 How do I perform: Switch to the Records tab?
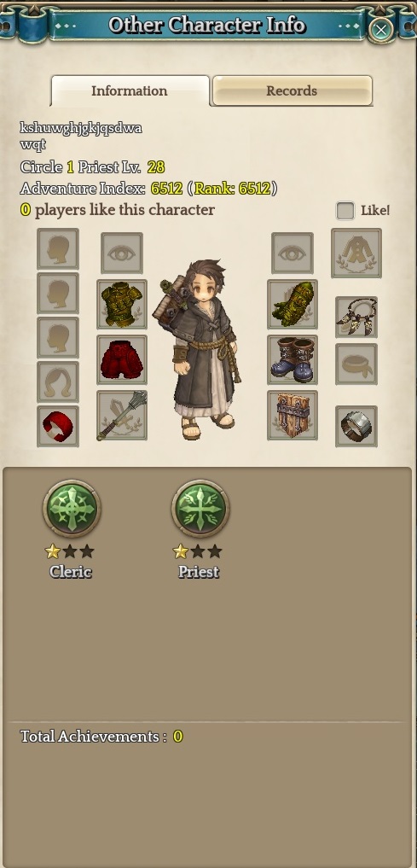292,90
